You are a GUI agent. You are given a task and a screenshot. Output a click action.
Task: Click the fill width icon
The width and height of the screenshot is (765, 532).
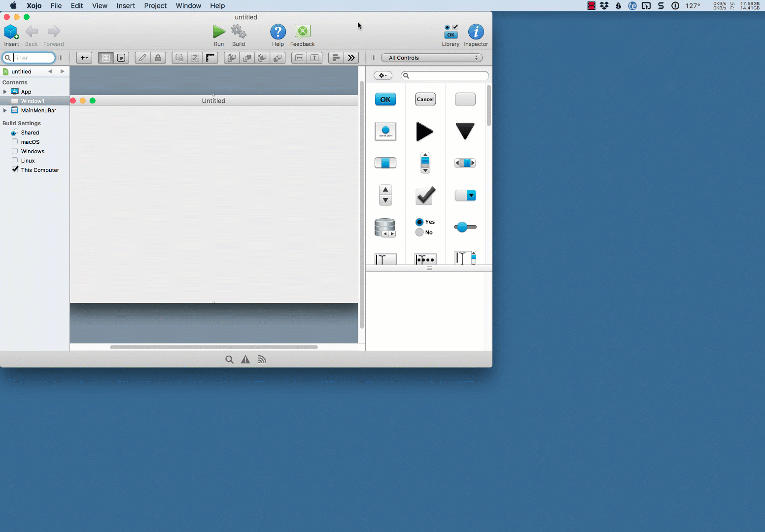click(299, 58)
